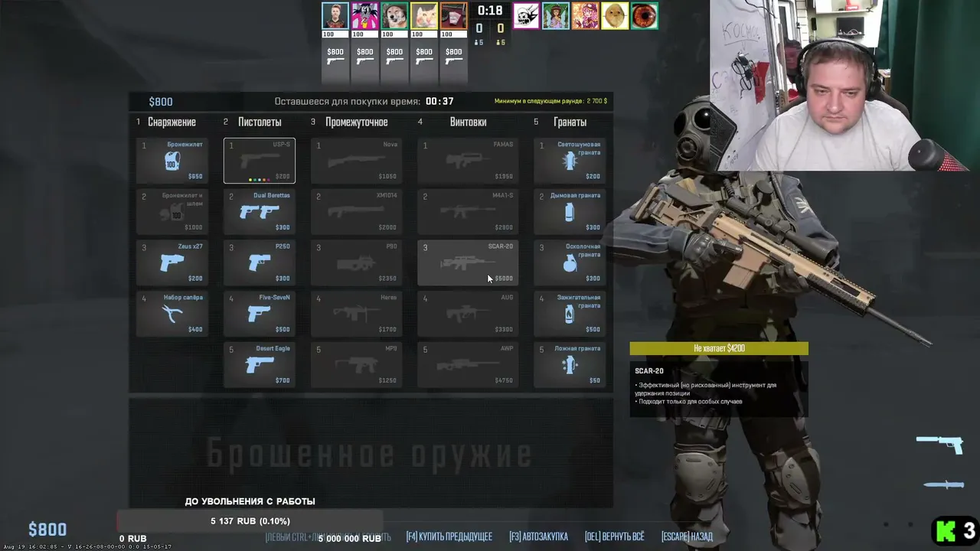
Task: Go back with [ESCAPE] Назад
Action: coord(687,536)
